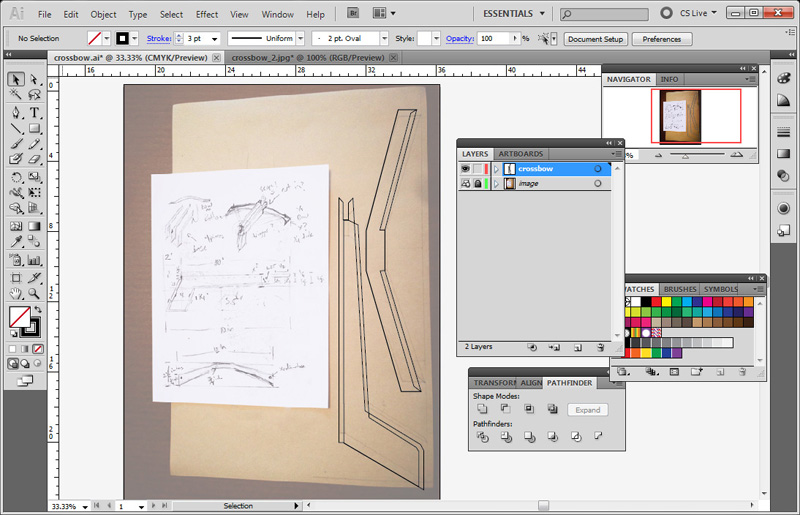The image size is (800, 515).
Task: Click the Document Setup button
Action: coord(595,39)
